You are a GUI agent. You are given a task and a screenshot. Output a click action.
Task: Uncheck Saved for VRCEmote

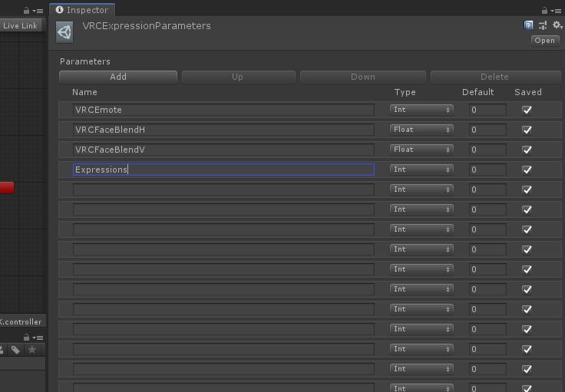click(527, 110)
